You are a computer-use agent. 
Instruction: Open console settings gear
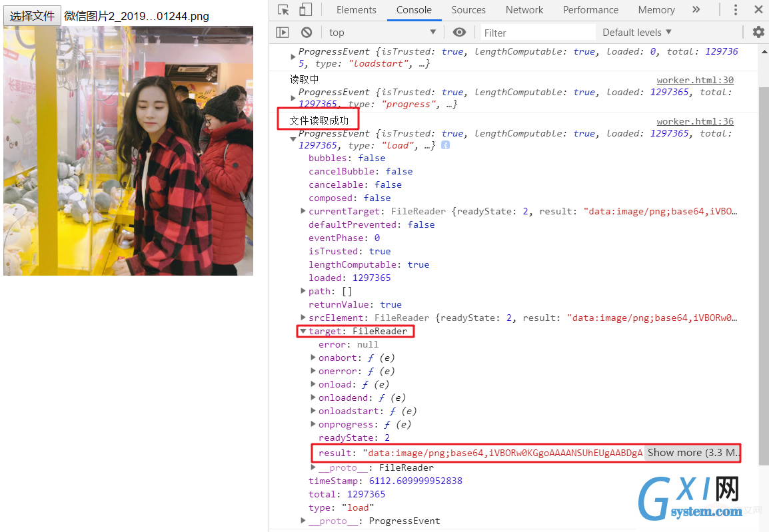(x=758, y=33)
